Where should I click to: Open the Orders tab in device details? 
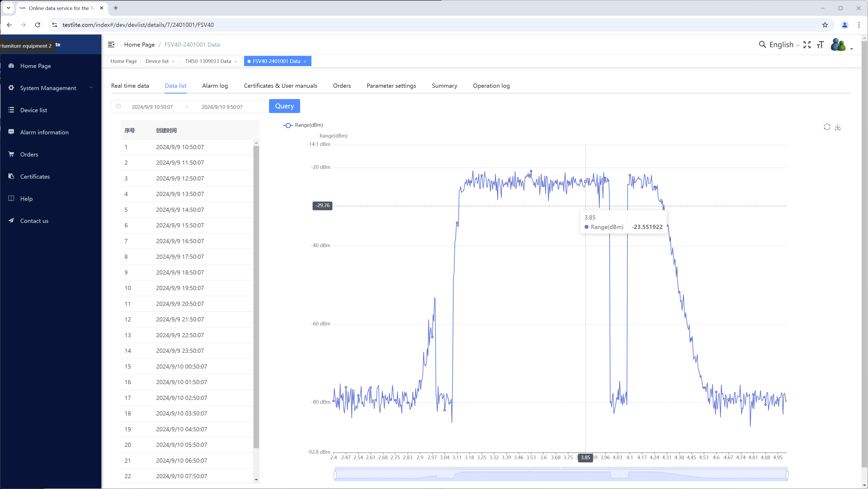click(x=342, y=86)
